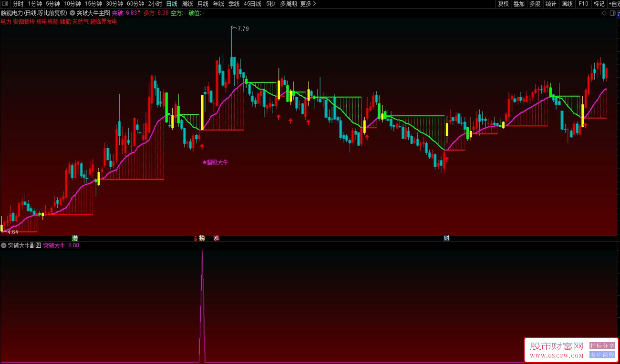Click the 安徽板块 sector tag
The height and width of the screenshot is (364, 620).
coord(24,22)
